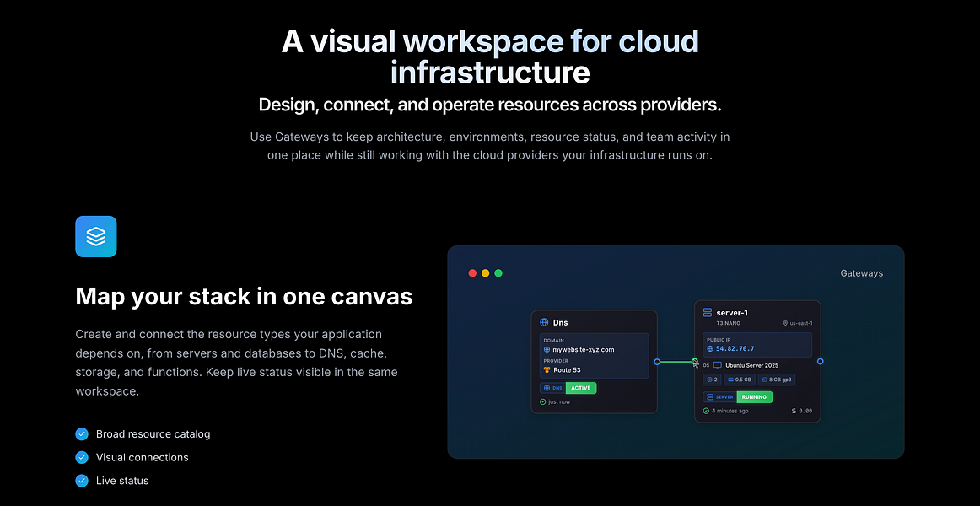Screen dimensions: 980x506
Task: Click the mywebsite-xyz.com domain text
Action: 584,350
